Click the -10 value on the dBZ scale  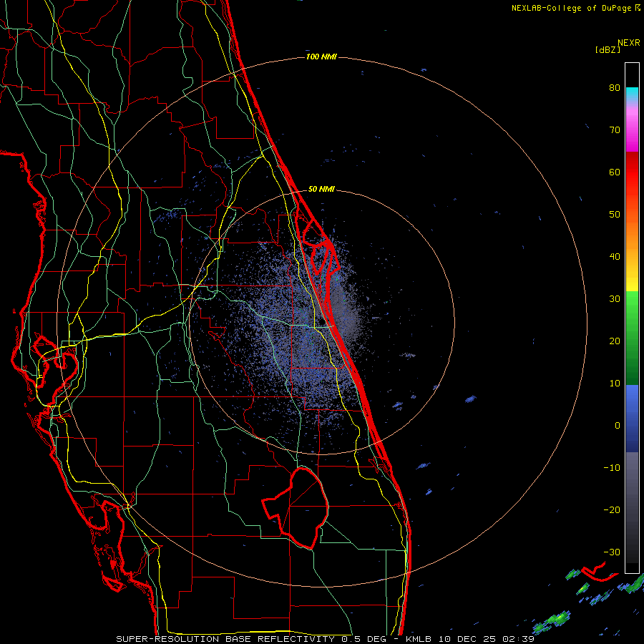tap(612, 468)
